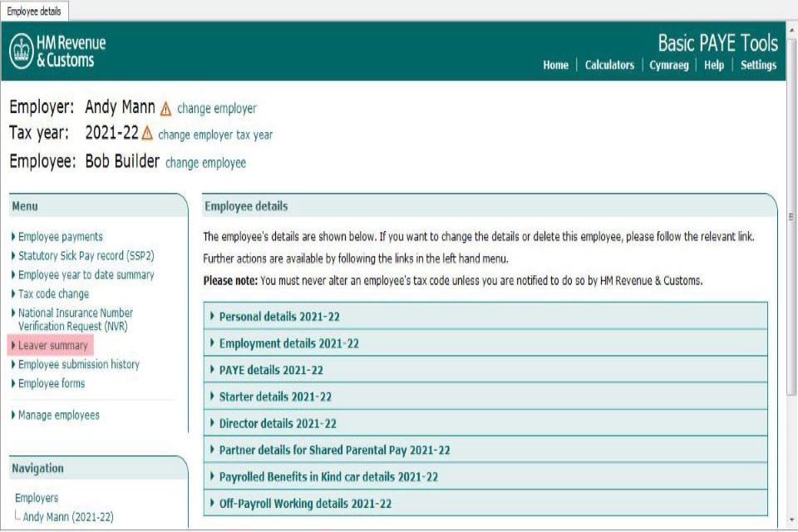
Task: Click the scrollbar up arrow
Action: click(x=791, y=31)
